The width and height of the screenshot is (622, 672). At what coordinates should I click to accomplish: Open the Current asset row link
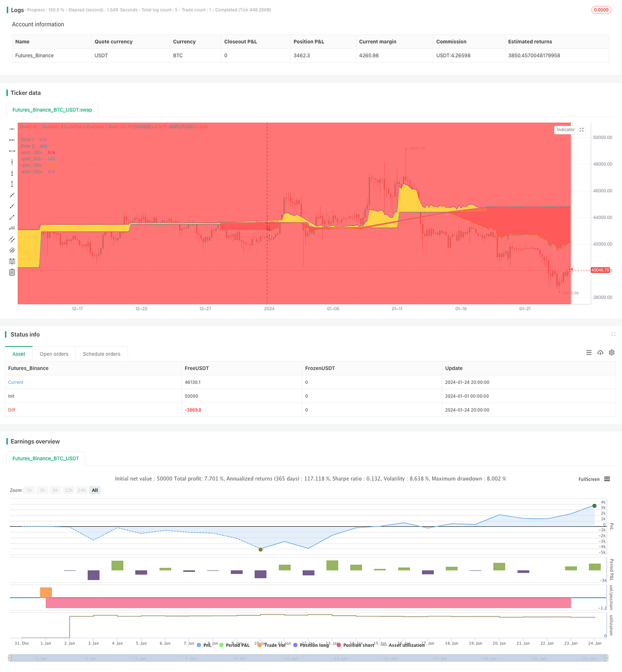pyautogui.click(x=16, y=382)
